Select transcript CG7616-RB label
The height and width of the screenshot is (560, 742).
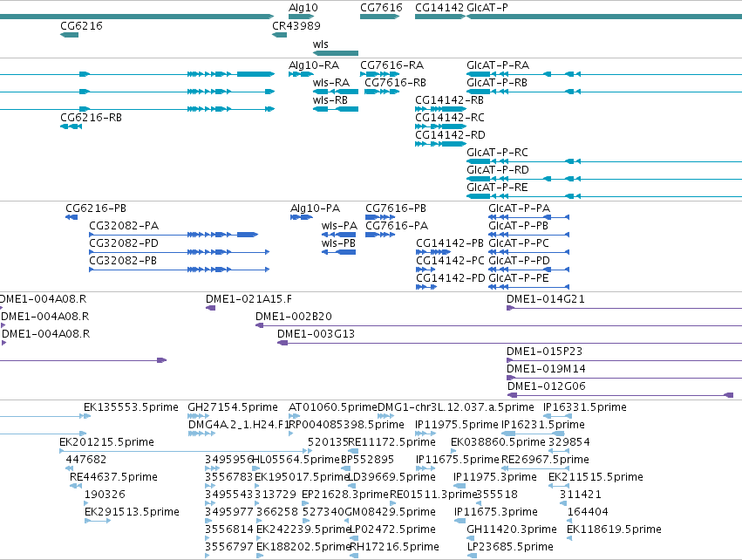tap(395, 82)
